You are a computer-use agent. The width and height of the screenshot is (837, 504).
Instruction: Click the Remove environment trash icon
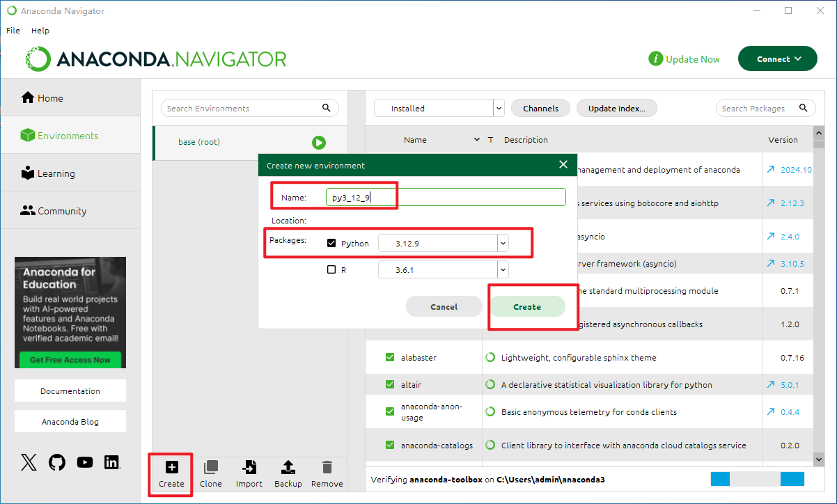point(327,467)
